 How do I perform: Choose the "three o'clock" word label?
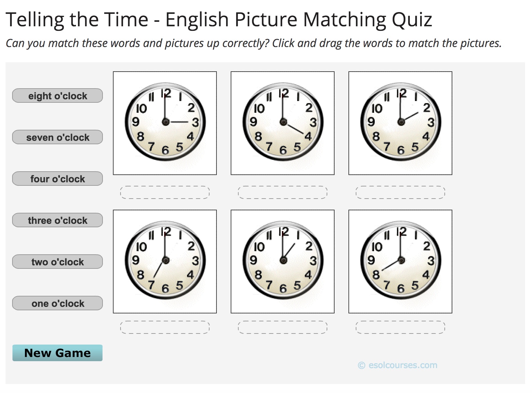[x=57, y=220]
